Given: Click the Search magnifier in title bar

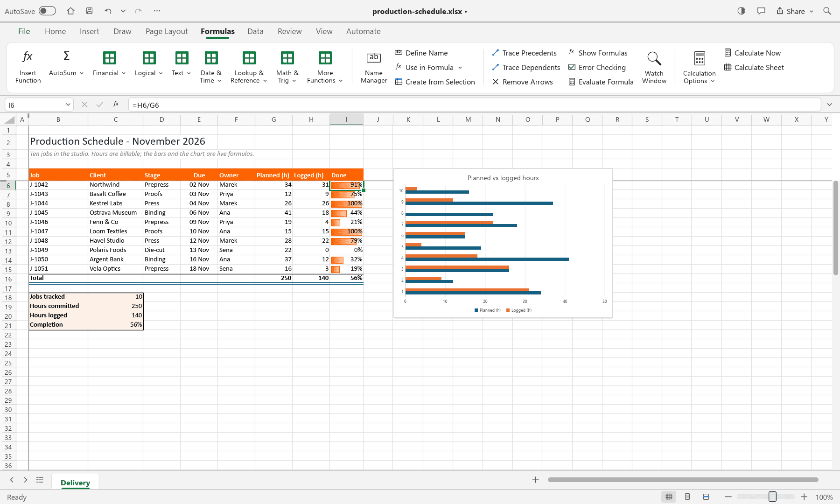Looking at the screenshot, I should pyautogui.click(x=827, y=11).
